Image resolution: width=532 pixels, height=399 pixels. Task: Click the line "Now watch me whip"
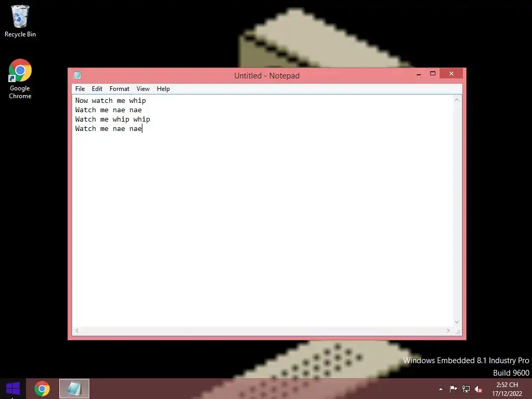(x=111, y=100)
